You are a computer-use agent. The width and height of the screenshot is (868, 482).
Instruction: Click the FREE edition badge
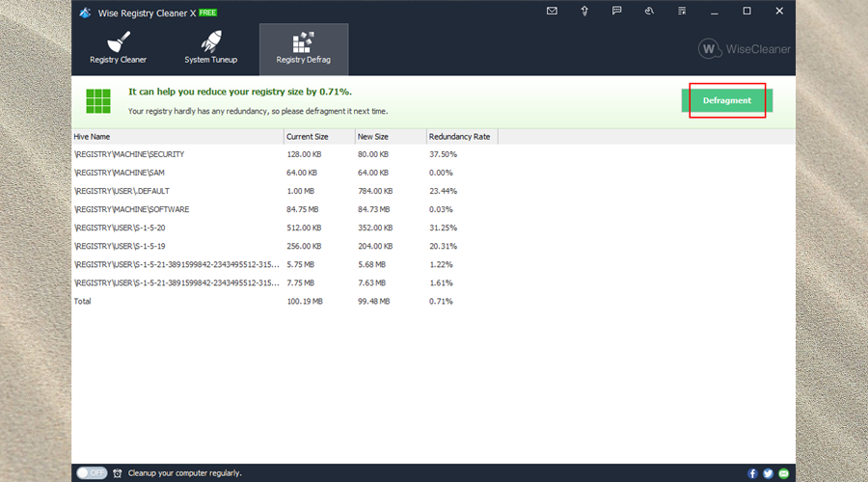(208, 13)
